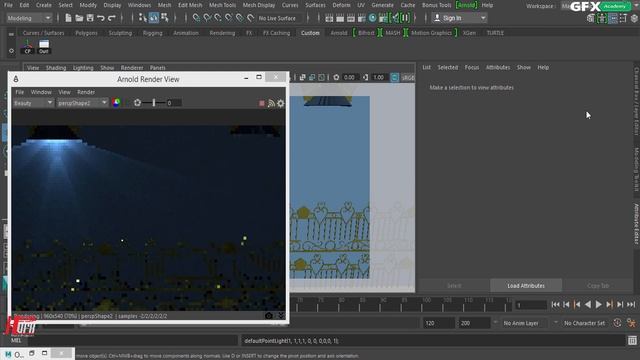Click snapshot camera icon in Arnold status bar
The height and width of the screenshot is (360, 640).
tap(269, 316)
